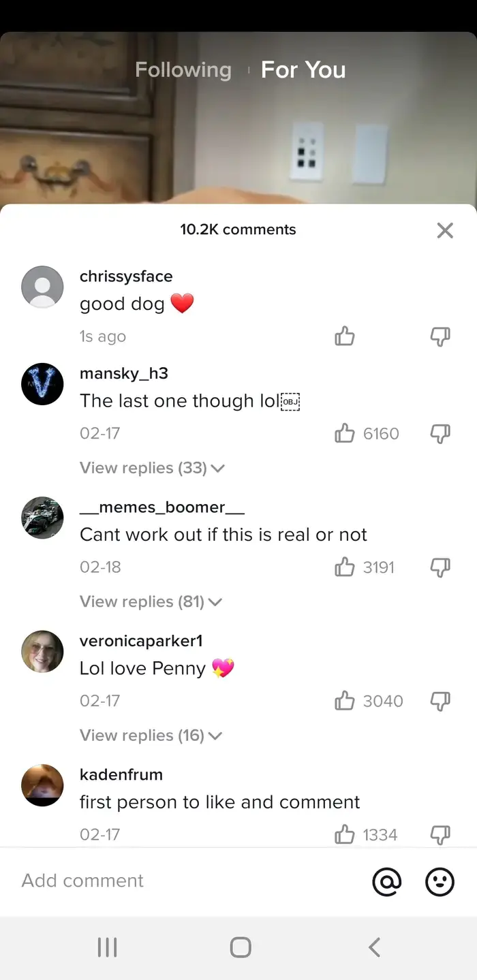Open veronicaparker1's profile picture

(x=42, y=651)
